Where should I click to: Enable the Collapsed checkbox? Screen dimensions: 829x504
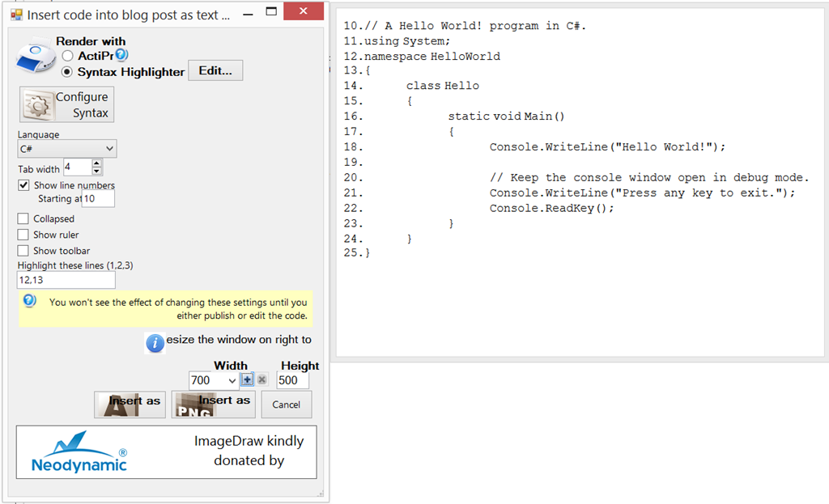coord(23,218)
